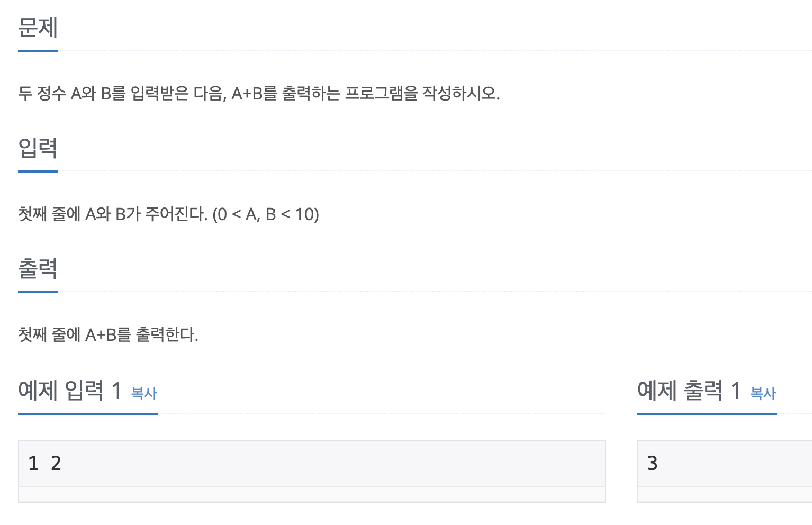The image size is (812, 525).
Task: Click the blue underline under 문제 heading
Action: (38, 51)
